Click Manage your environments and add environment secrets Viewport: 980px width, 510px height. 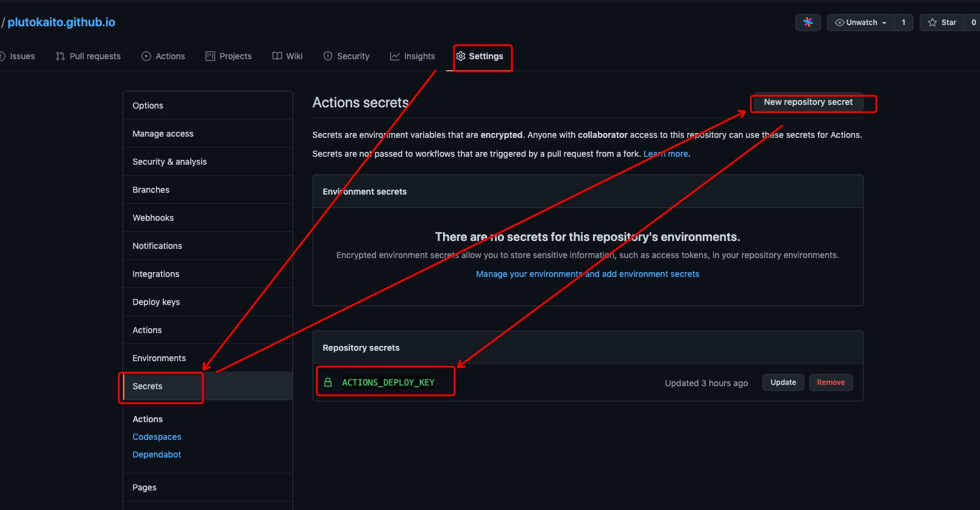pyautogui.click(x=588, y=274)
